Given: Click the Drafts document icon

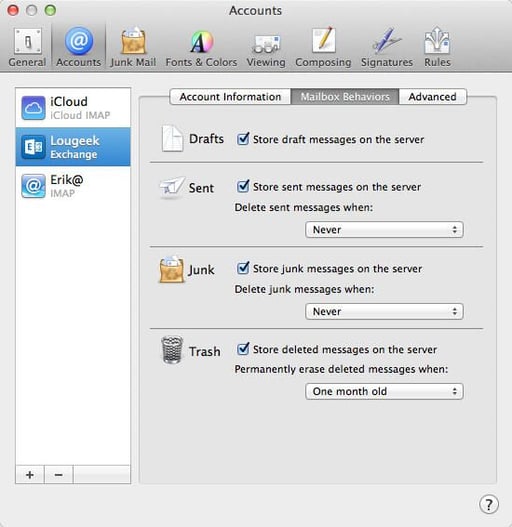Looking at the screenshot, I should (172, 138).
